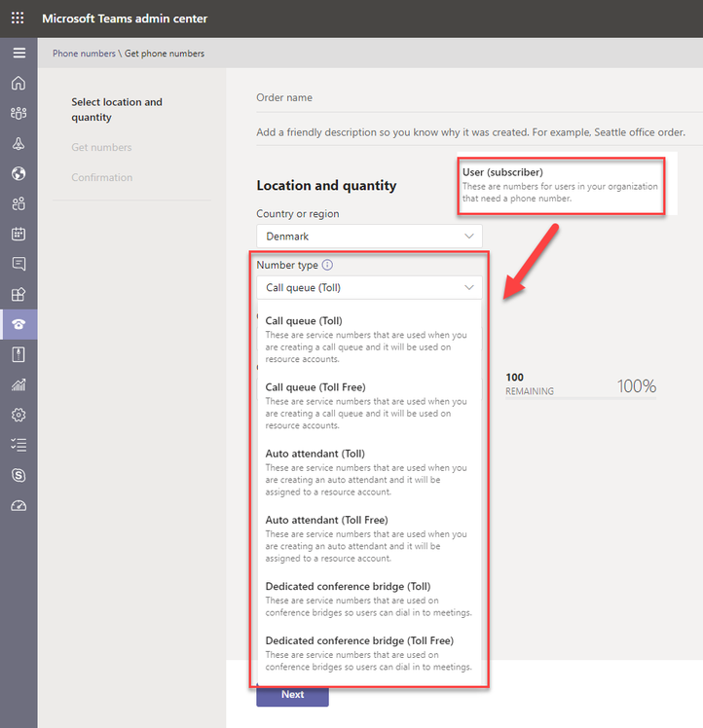Open legacy Skype portal icon
703x728 pixels.
coord(18,475)
